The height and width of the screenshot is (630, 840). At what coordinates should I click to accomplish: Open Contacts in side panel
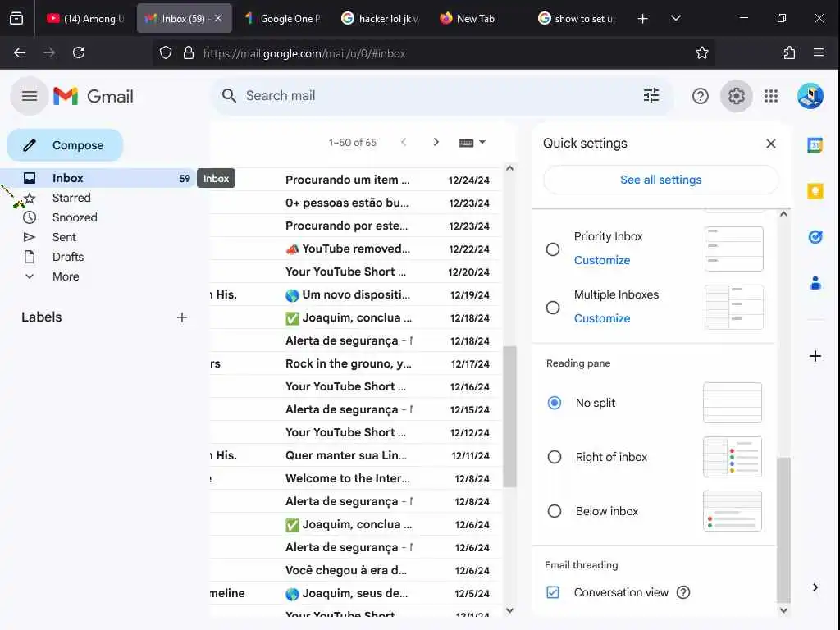(x=815, y=283)
